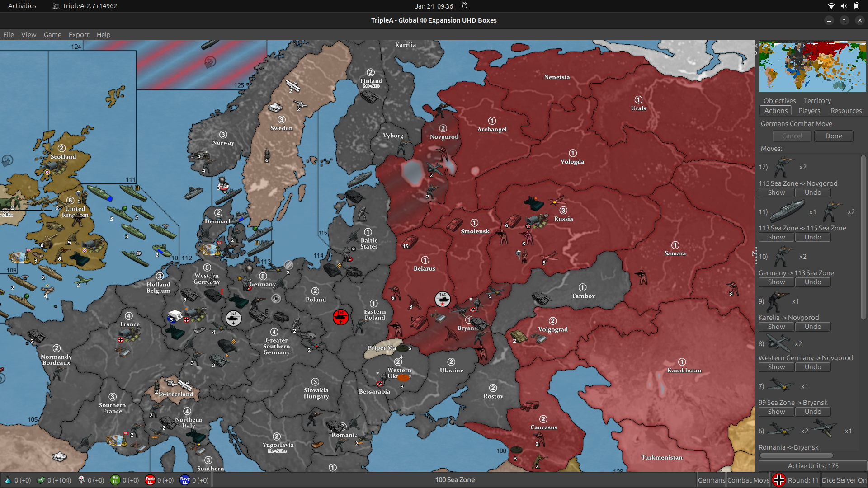
Task: Open the Export menu
Action: click(79, 35)
